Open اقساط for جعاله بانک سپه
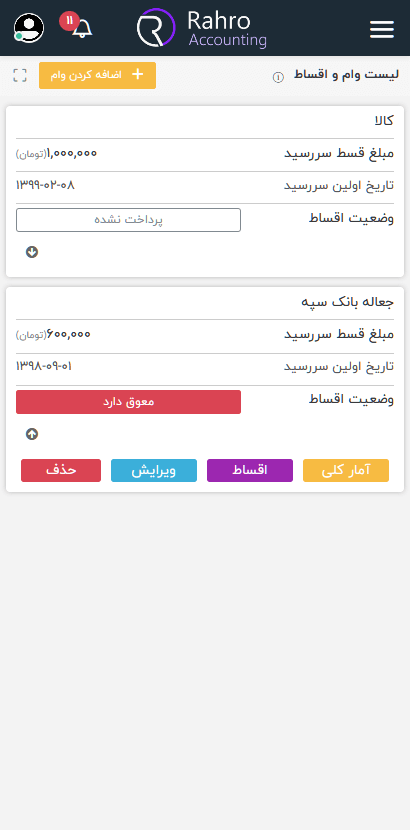The width and height of the screenshot is (410, 830). pyautogui.click(x=250, y=471)
